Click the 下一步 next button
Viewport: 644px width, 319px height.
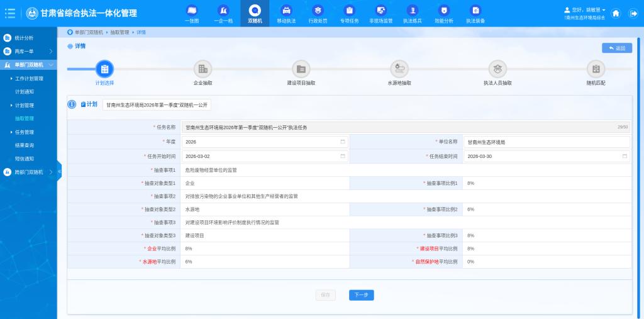click(361, 294)
